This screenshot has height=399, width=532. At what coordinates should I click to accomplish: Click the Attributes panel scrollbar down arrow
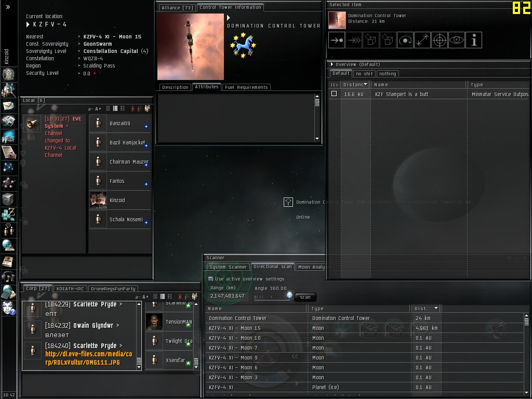317,138
